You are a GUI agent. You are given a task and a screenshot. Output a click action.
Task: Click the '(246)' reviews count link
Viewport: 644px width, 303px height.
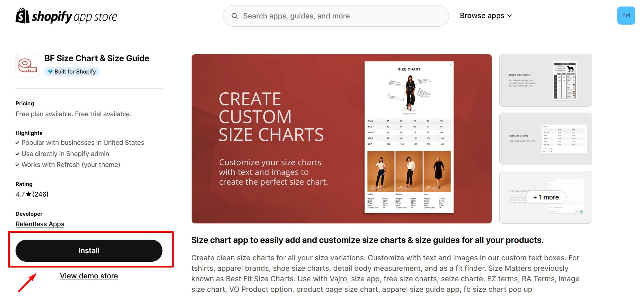pos(40,194)
